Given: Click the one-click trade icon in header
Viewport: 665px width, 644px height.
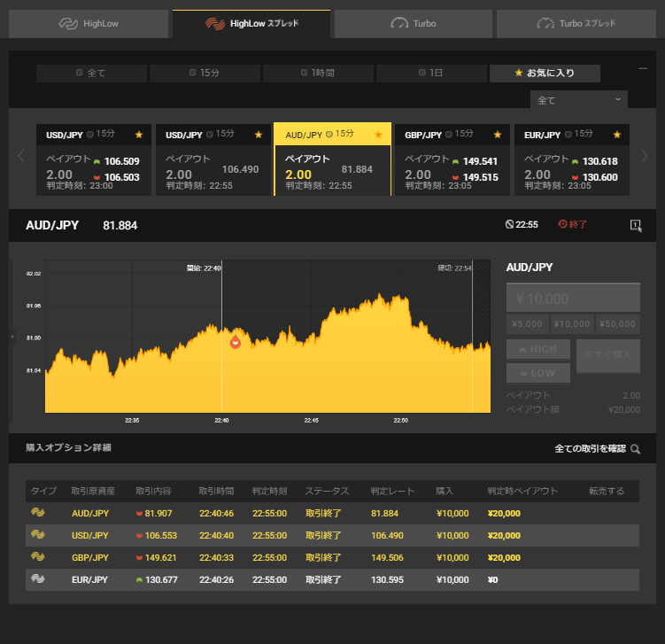Looking at the screenshot, I should (x=636, y=225).
